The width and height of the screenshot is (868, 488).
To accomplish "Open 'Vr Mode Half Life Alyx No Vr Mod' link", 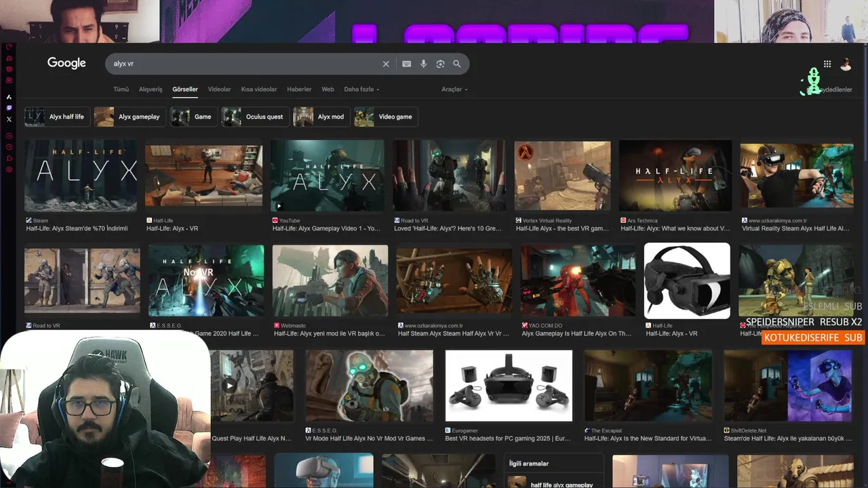I will [369, 439].
